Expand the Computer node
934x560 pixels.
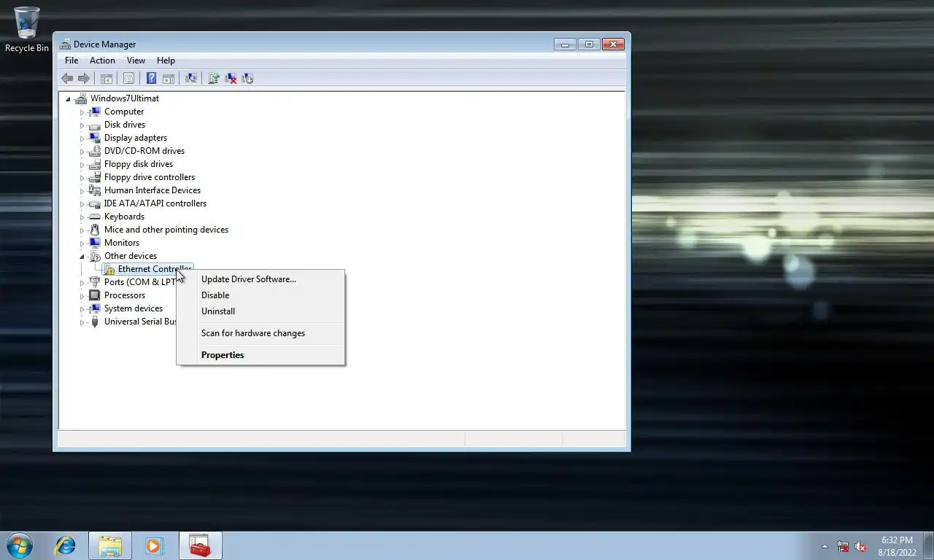click(x=82, y=112)
